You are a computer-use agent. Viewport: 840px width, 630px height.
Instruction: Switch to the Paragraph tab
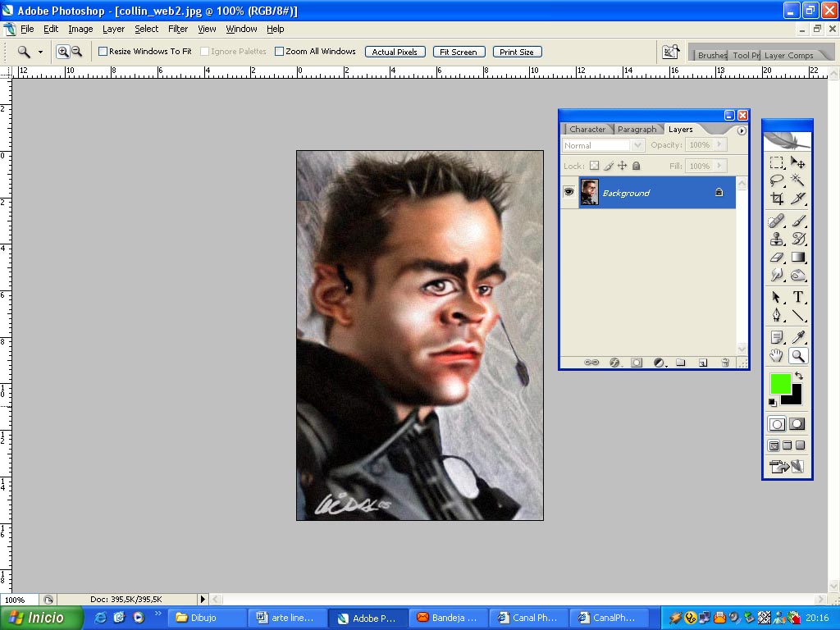pyautogui.click(x=637, y=129)
